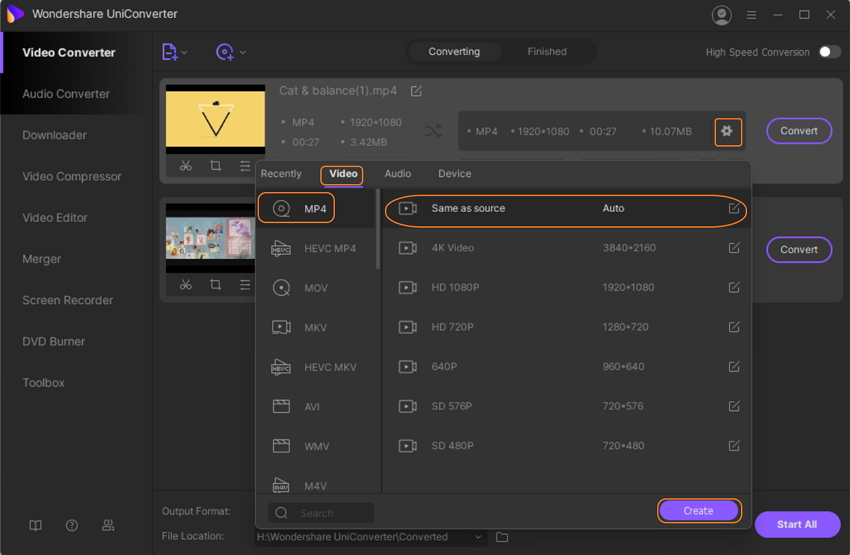Open effects list icon for Cat & balance video
Image resolution: width=850 pixels, height=555 pixels.
click(x=245, y=165)
